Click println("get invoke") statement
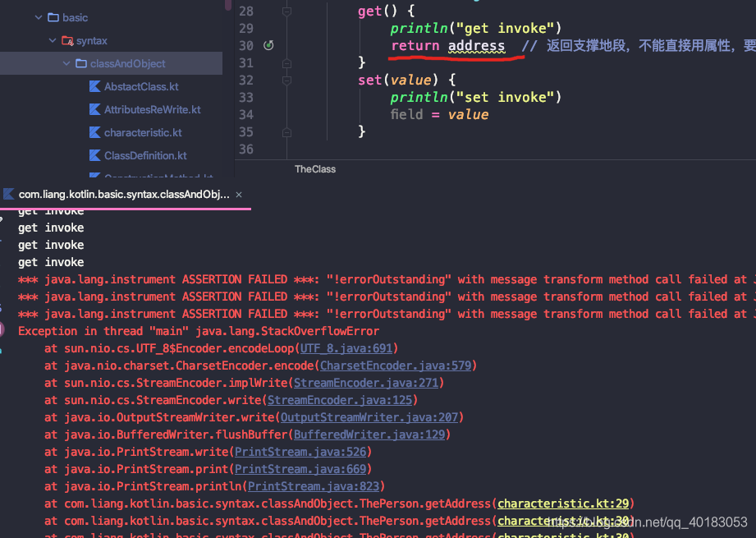Image resolution: width=756 pixels, height=538 pixels. click(476, 29)
